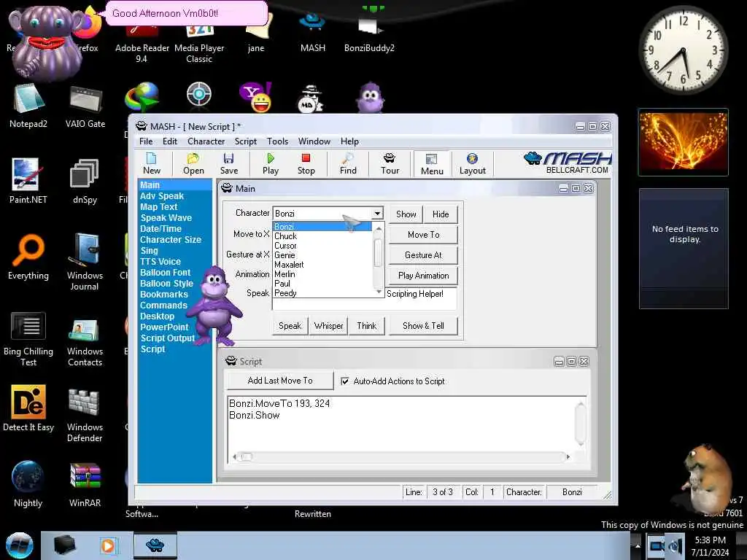
Task: Open the Nightly browser desktop icon
Action: pyautogui.click(x=28, y=484)
